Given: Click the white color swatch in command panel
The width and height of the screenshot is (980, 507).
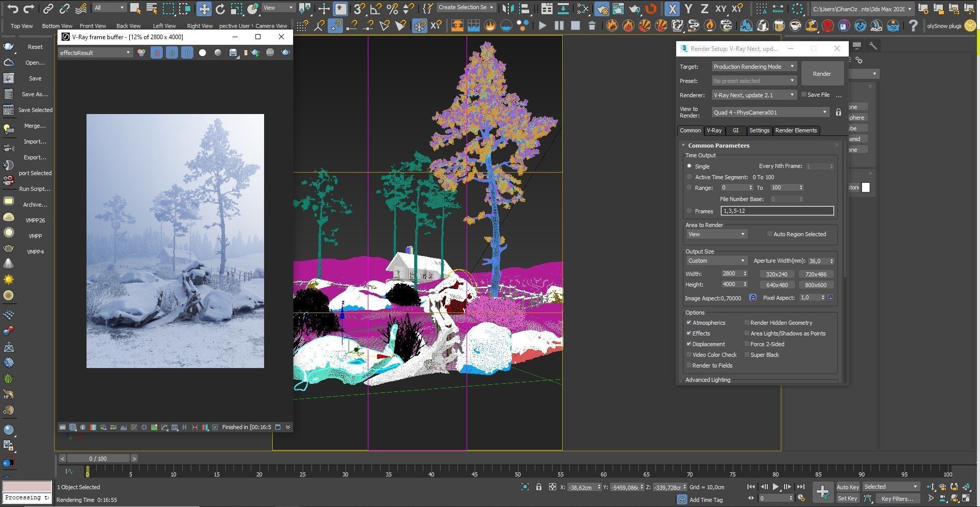Looking at the screenshot, I should pos(866,187).
